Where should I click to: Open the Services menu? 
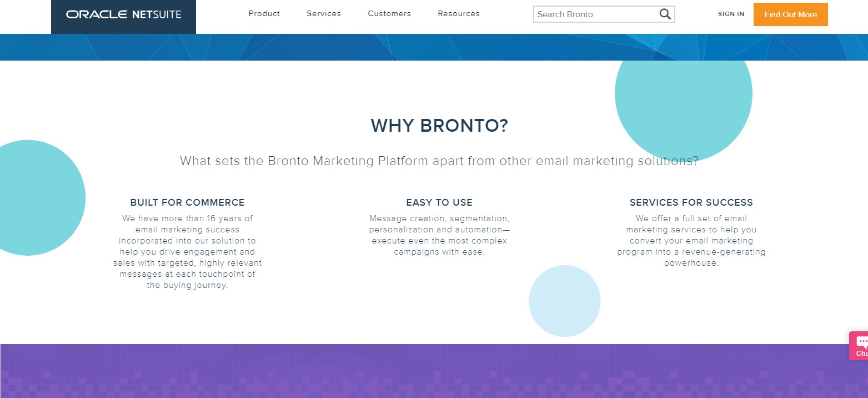324,14
